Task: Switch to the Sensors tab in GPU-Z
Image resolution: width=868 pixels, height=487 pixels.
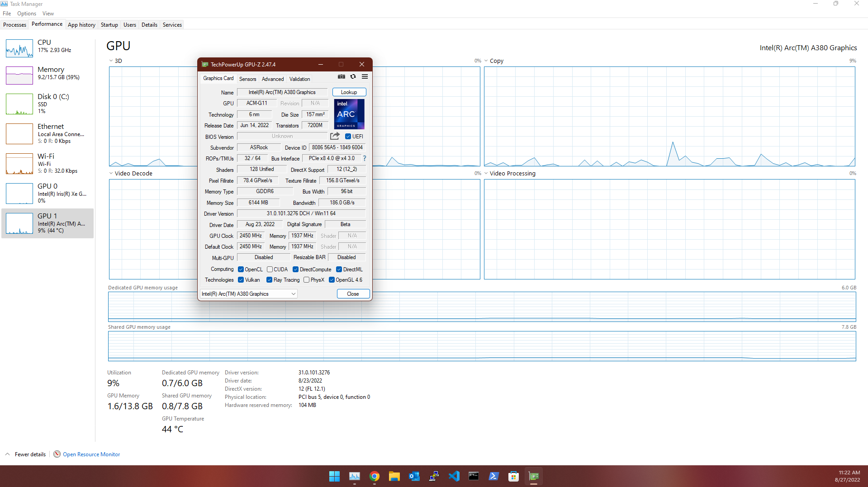Action: (247, 79)
